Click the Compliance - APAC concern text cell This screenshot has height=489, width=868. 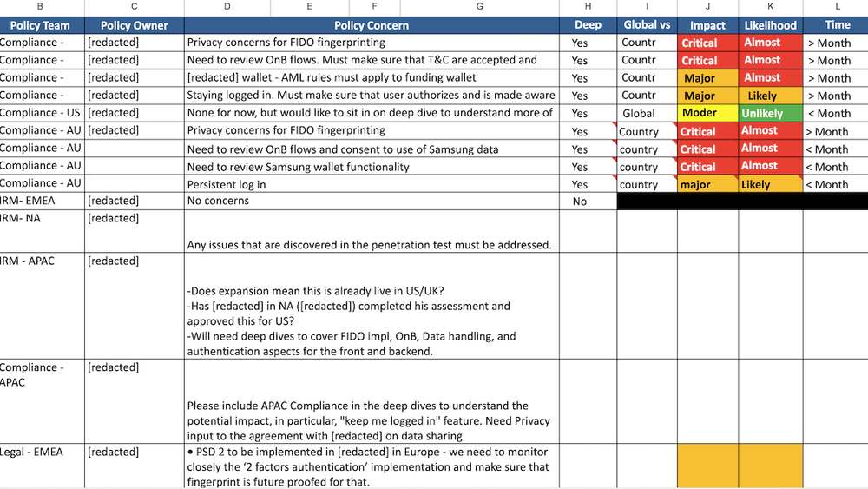372,401
